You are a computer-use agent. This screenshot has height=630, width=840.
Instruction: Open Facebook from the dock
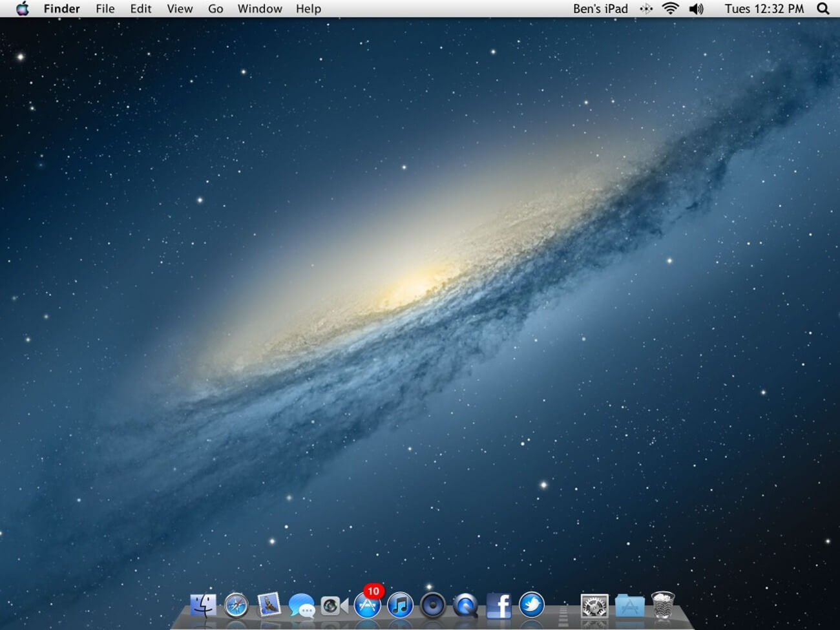tap(498, 606)
